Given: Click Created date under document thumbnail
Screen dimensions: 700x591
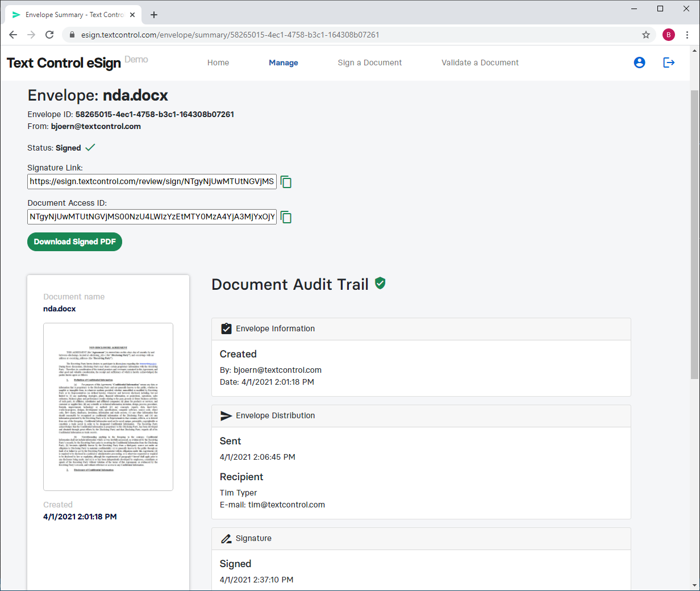Looking at the screenshot, I should pyautogui.click(x=80, y=517).
